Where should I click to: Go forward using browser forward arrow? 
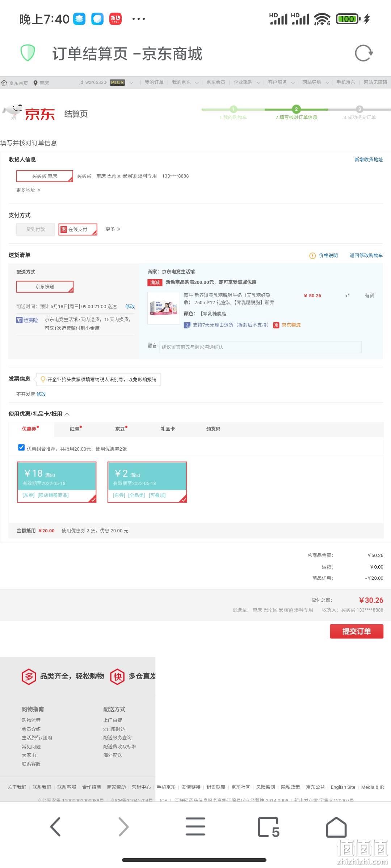coord(123,827)
